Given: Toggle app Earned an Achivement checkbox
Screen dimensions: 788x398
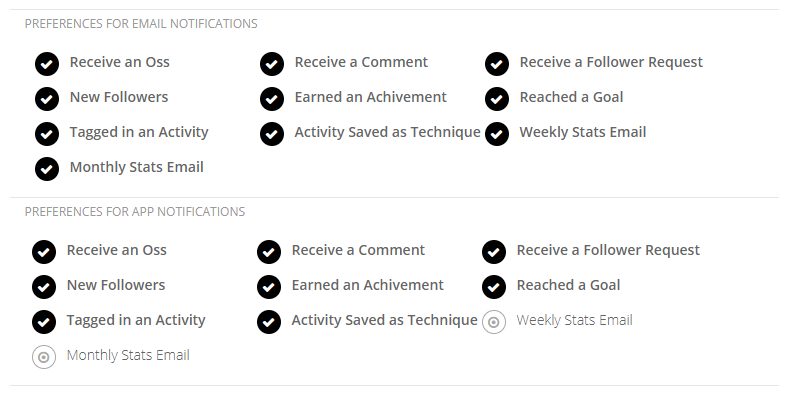Looking at the screenshot, I should [x=269, y=287].
